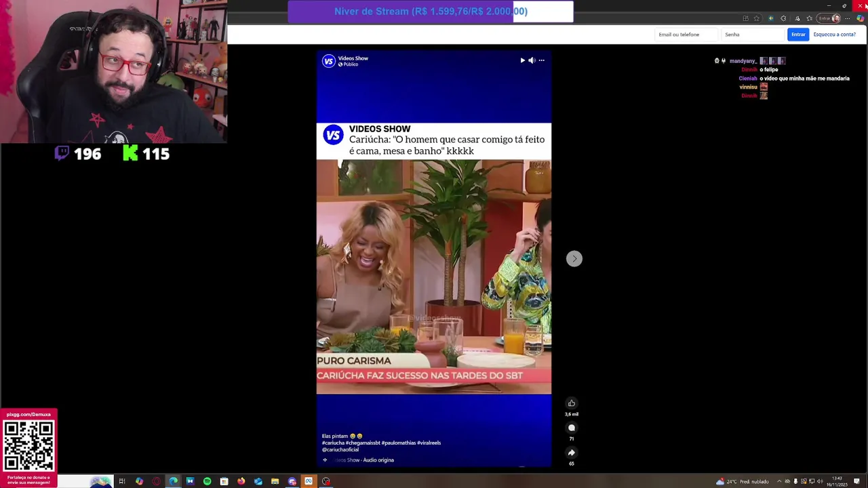The width and height of the screenshot is (868, 488).
Task: Like the reel with the thumbs-up icon
Action: pos(572,403)
